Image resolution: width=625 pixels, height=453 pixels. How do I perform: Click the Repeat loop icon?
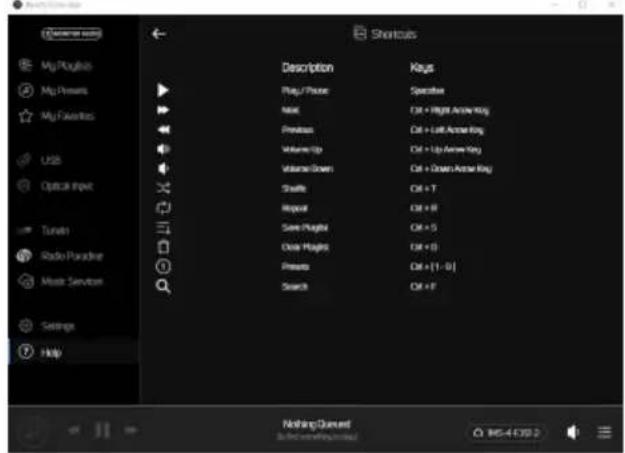pos(163,207)
